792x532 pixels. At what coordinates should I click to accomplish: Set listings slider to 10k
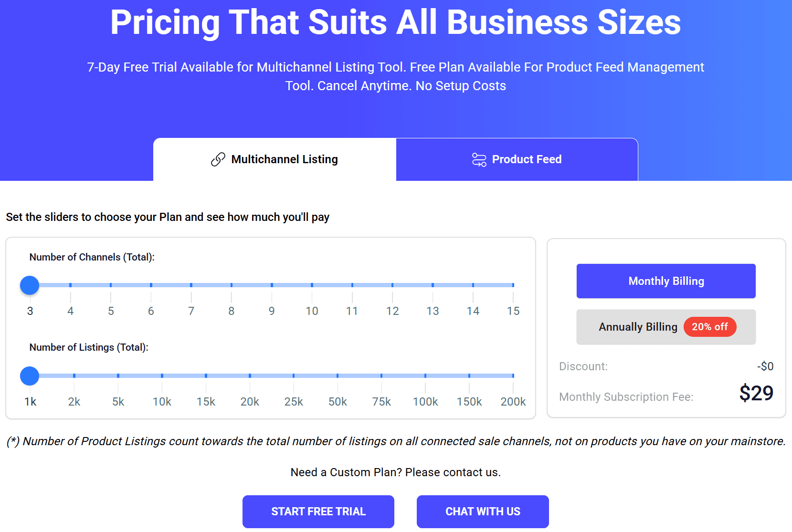pos(162,376)
